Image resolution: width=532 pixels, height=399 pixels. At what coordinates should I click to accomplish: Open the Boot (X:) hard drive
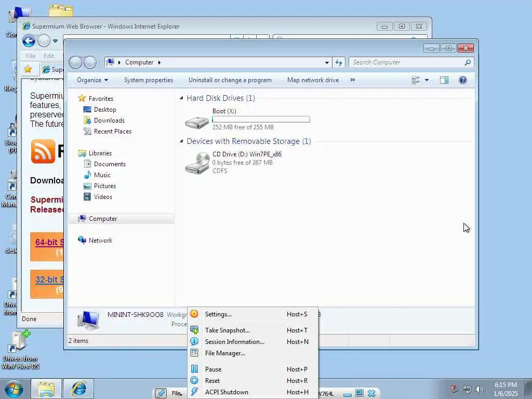point(248,119)
